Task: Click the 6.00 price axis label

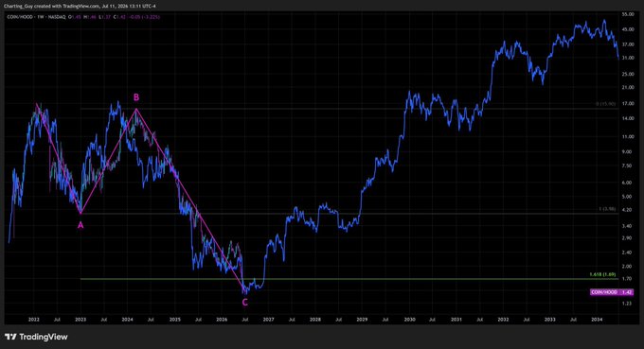Action: click(627, 183)
